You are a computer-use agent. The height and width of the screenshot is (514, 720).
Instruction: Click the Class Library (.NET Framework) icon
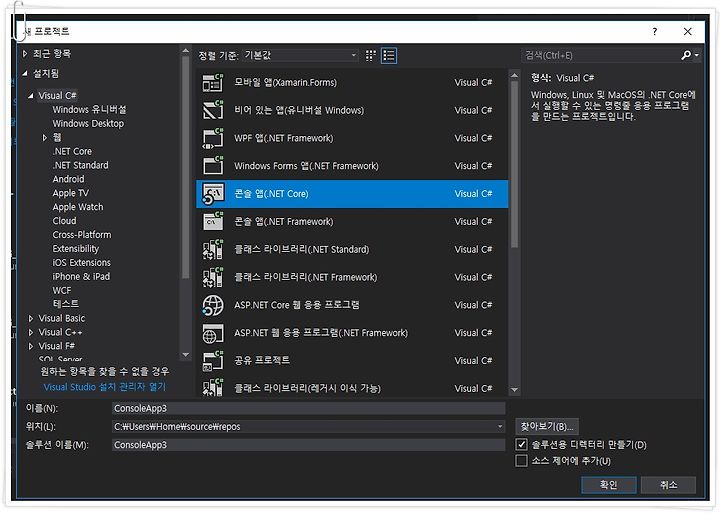213,277
